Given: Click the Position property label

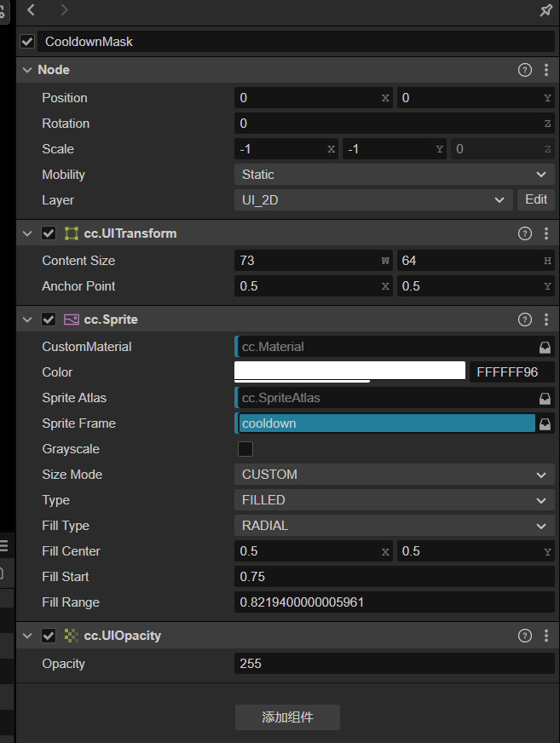Looking at the screenshot, I should click(x=65, y=98).
